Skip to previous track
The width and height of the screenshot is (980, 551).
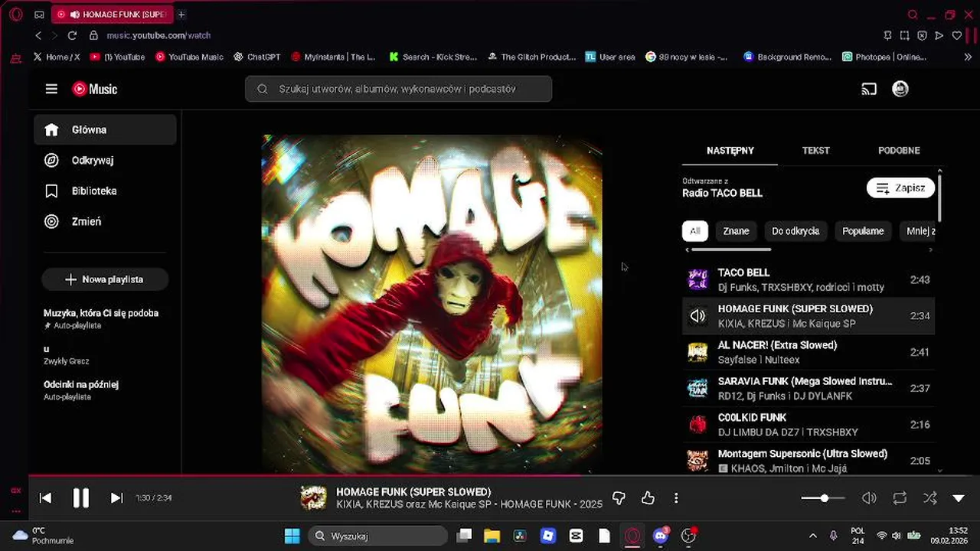(x=46, y=498)
